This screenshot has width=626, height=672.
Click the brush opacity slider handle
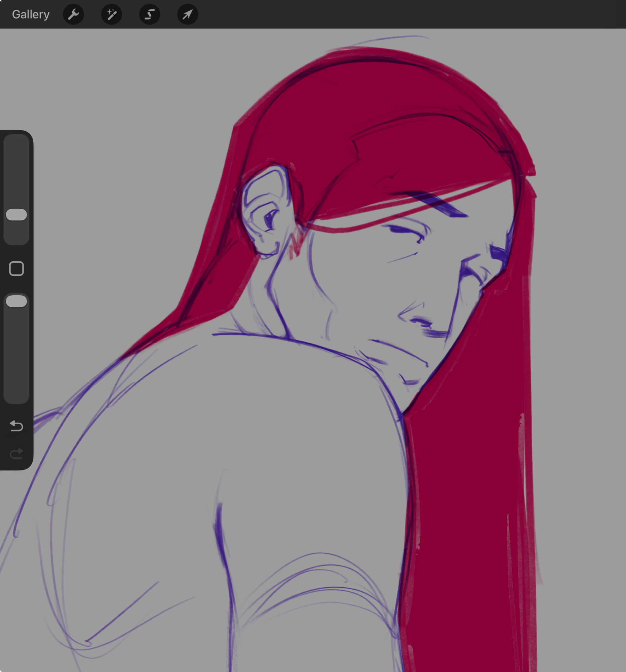click(16, 301)
